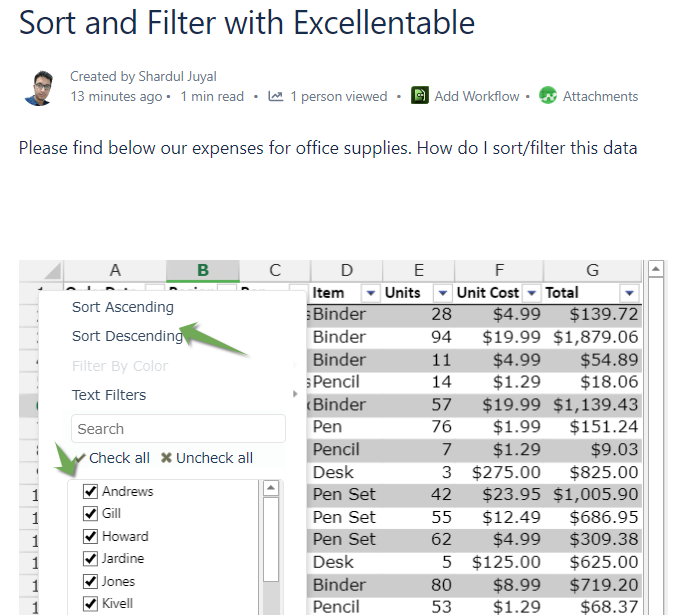This screenshot has height=615, width=681.
Task: Click the units cell showing 76
Action: click(x=419, y=427)
